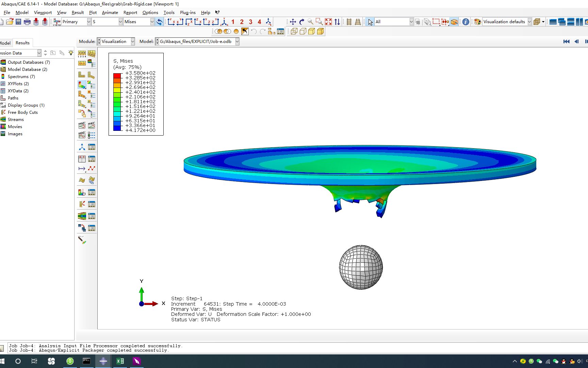
Task: Switch to the Model tab
Action: [5, 43]
